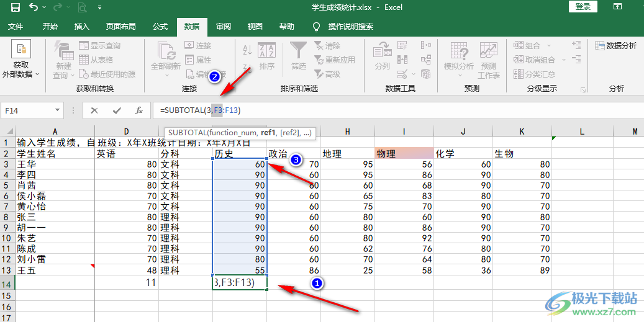Image resolution: width=644 pixels, height=322 pixels.
Task: Click the orange-shaded 物理 header cell
Action: [404, 153]
